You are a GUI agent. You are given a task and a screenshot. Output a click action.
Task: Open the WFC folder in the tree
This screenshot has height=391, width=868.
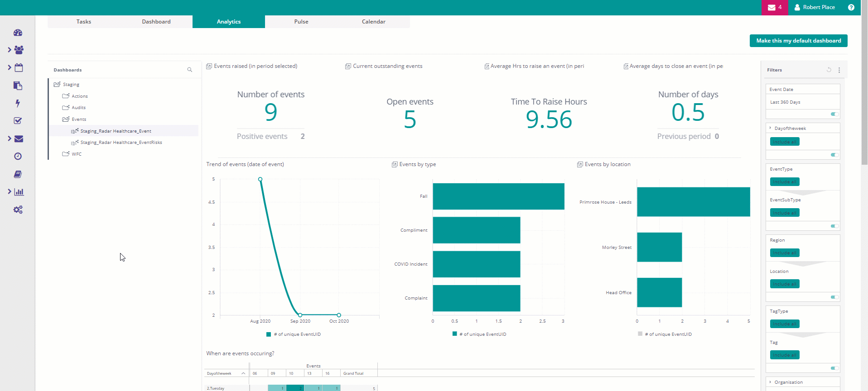click(72, 154)
